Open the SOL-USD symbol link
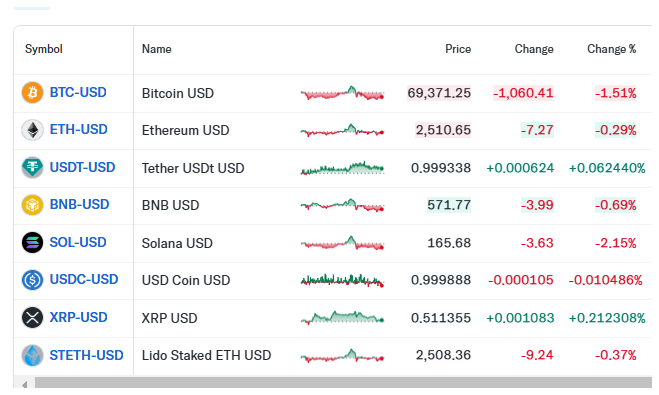Viewport: 659px width, 395px height. pos(78,242)
